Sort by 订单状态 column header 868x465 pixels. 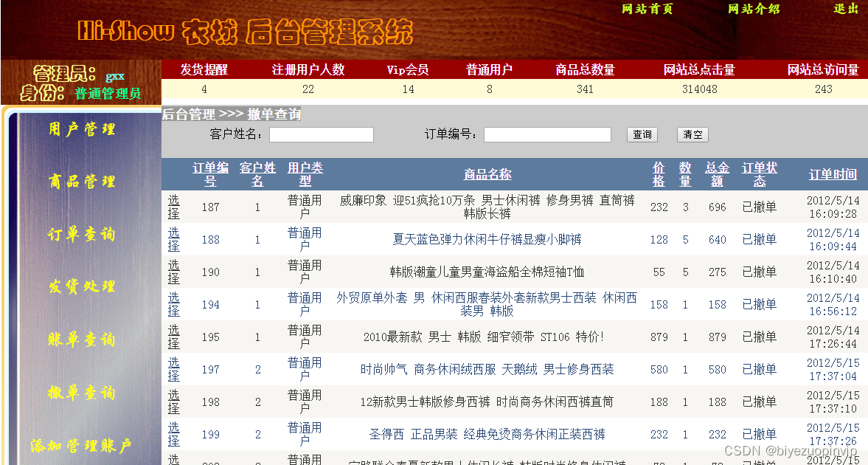click(760, 174)
